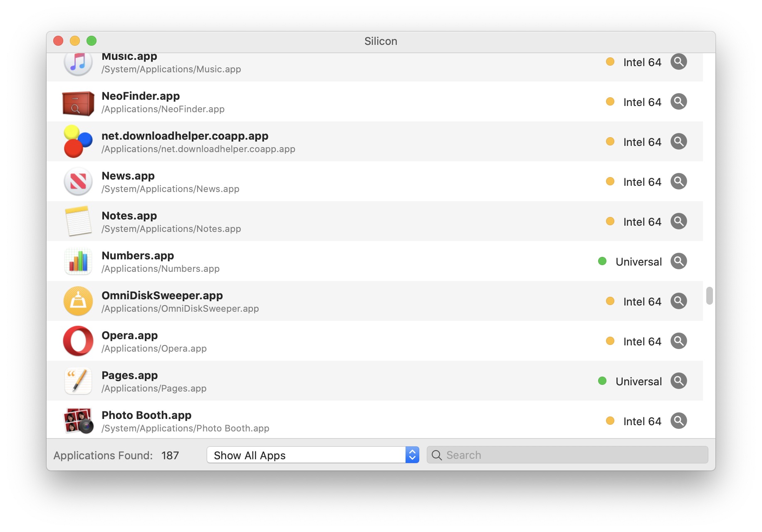Click the orange status dot for Opera.app
762x532 pixels.
[610, 341]
